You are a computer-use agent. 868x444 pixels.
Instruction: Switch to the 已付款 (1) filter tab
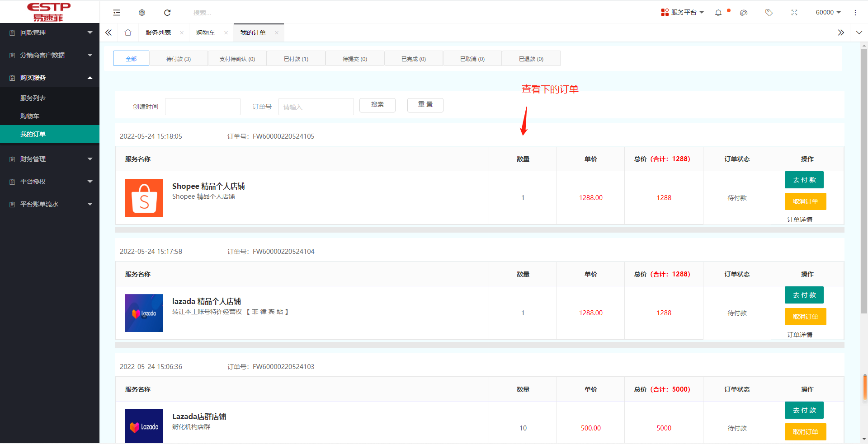coord(296,59)
